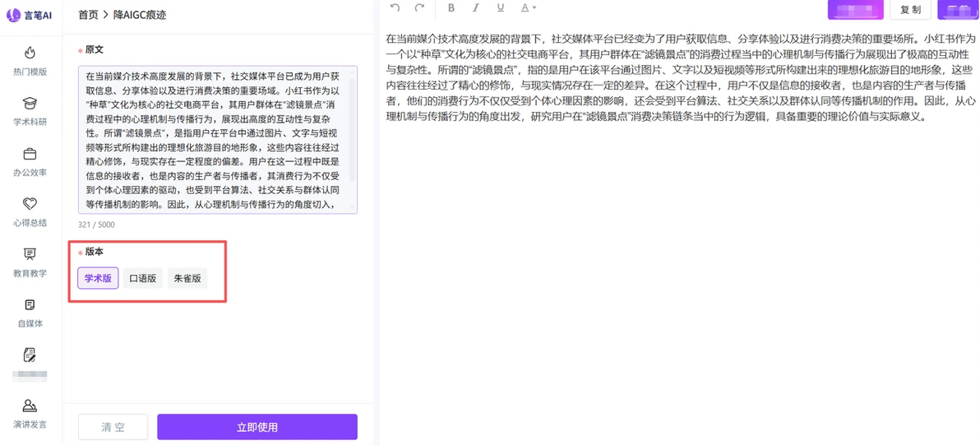980x445 pixels.
Task: Toggle underline formatting
Action: tap(500, 7)
